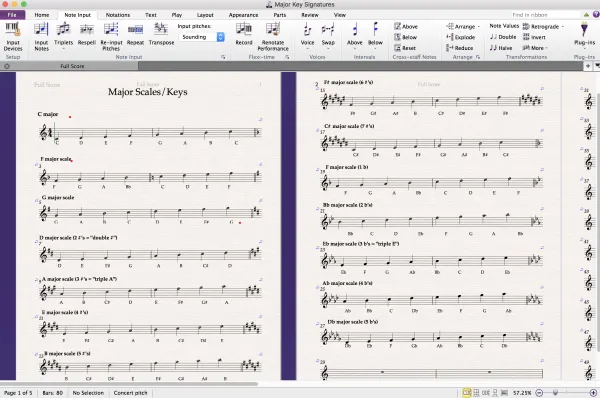Halve the note values
600x398 pixels.
pyautogui.click(x=501, y=48)
